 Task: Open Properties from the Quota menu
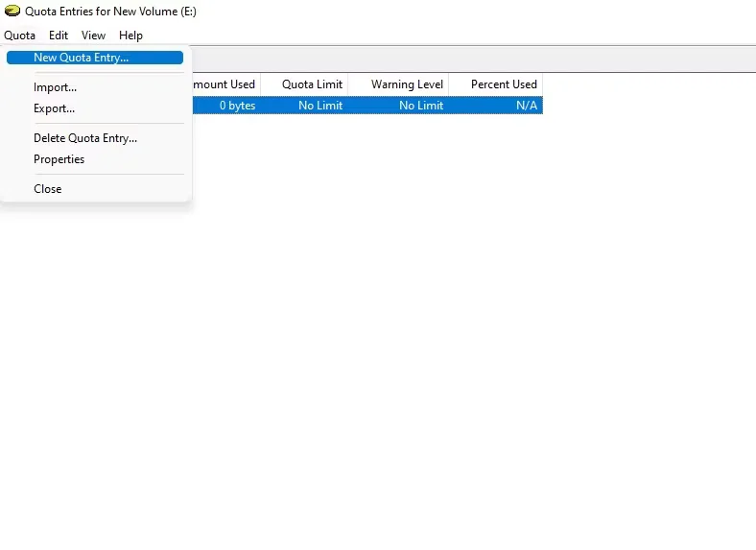pos(59,159)
